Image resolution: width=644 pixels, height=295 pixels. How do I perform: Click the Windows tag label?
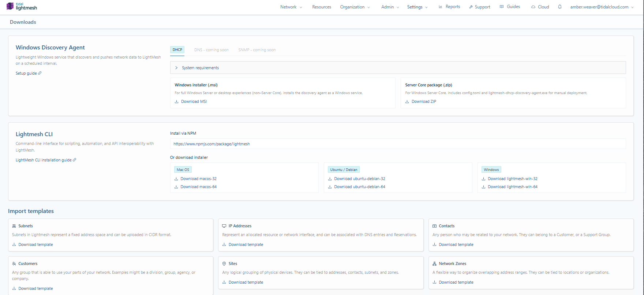(x=491, y=170)
